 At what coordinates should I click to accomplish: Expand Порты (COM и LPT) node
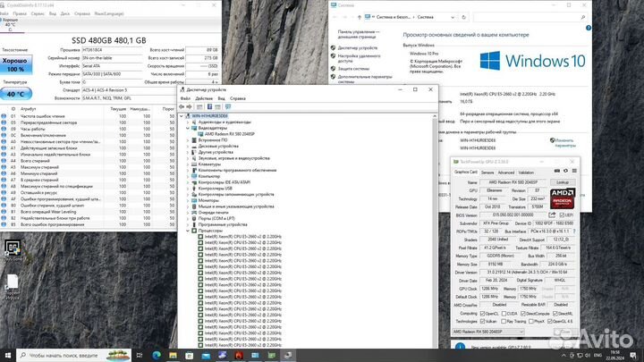tap(188, 218)
